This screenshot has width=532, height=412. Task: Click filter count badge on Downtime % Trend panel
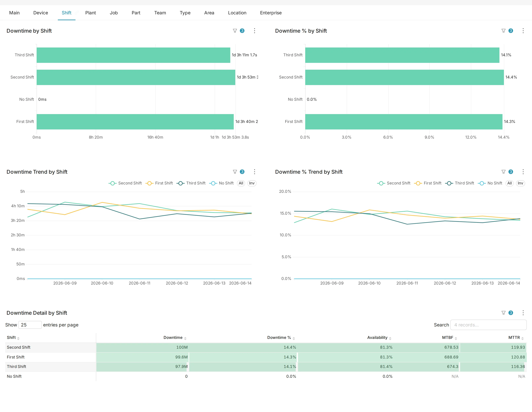click(x=511, y=172)
